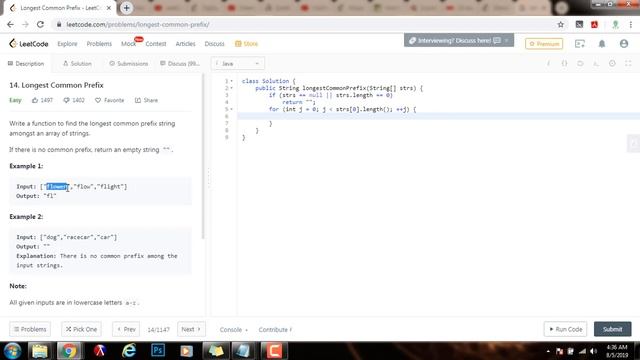
Task: Show hidden system tray icons
Action: pos(548,351)
